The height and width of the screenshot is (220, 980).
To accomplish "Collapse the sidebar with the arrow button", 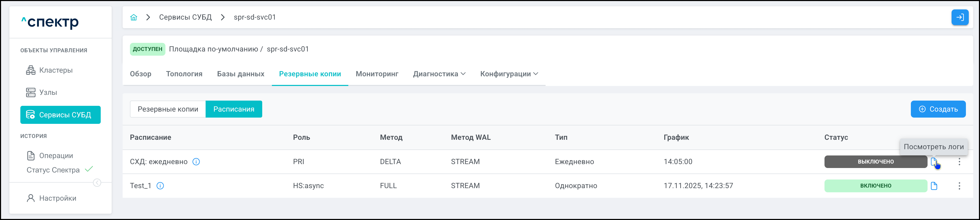I will (97, 183).
